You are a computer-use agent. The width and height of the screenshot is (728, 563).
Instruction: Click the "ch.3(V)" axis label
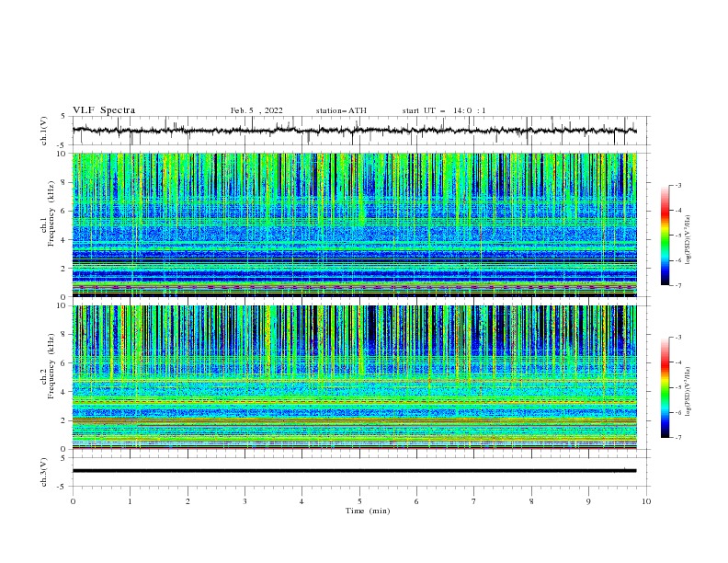tap(44, 472)
